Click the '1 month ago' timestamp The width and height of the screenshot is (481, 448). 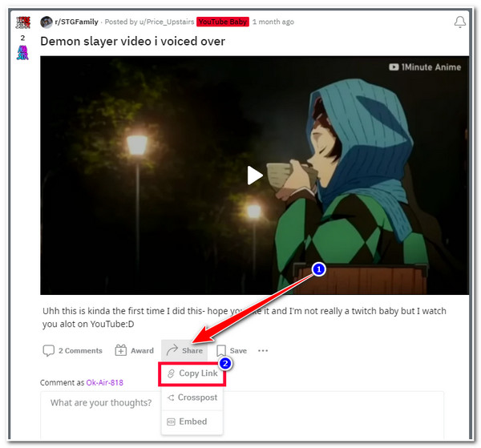[273, 22]
